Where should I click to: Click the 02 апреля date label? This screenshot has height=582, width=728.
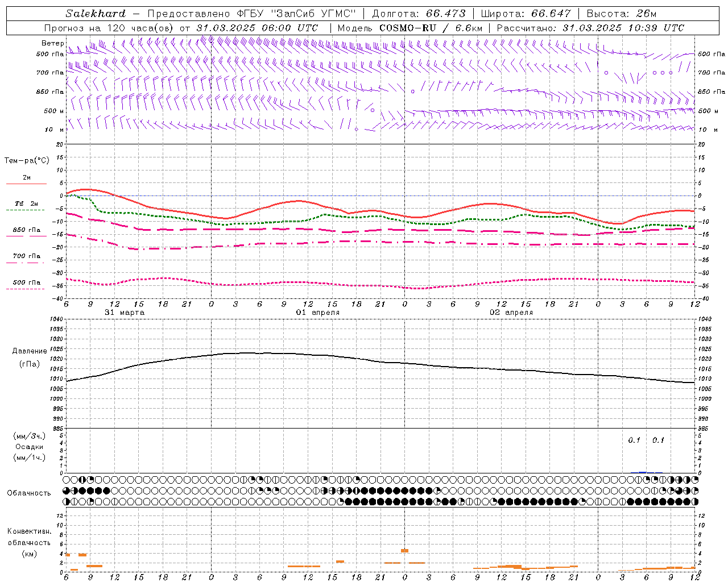point(512,313)
